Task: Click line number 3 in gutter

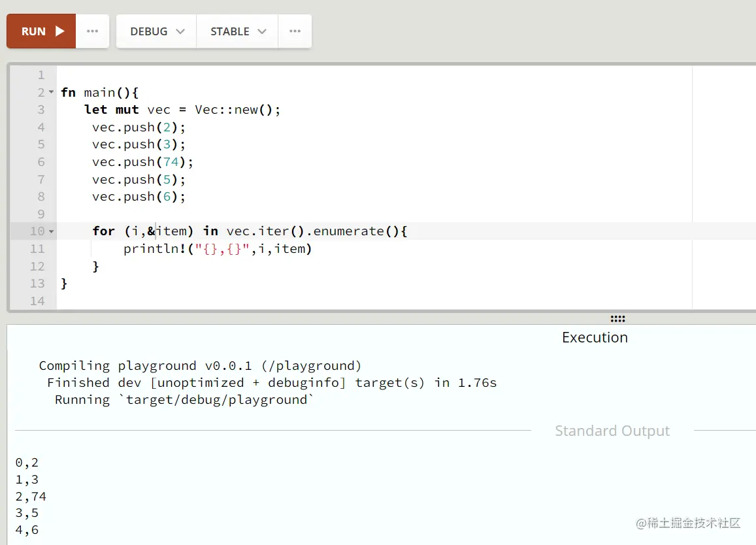Action: (x=41, y=110)
